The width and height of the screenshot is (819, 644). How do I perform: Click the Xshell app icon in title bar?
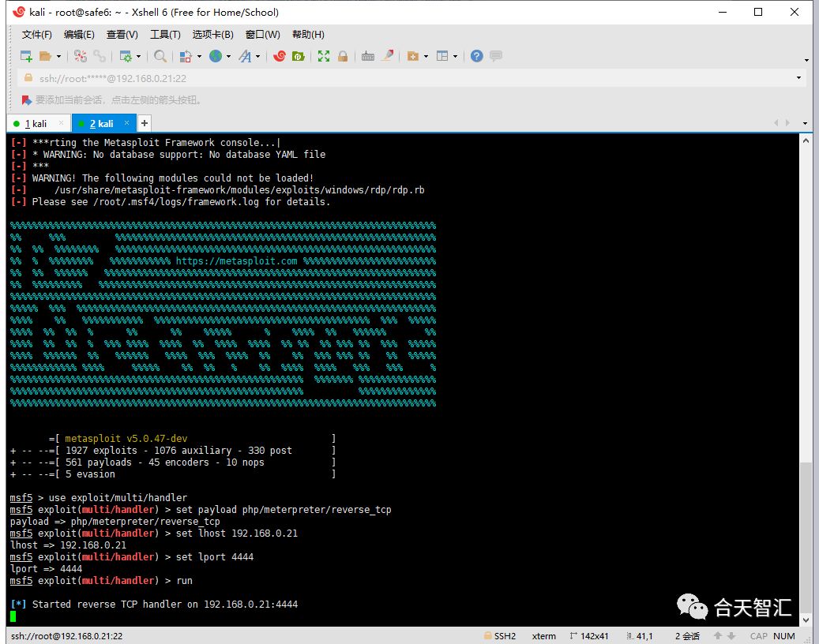[19, 12]
